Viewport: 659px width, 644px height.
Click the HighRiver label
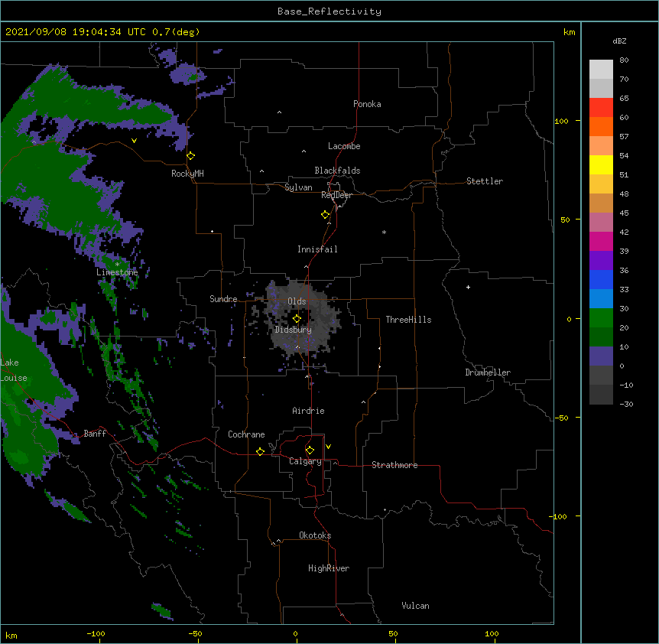click(x=329, y=568)
